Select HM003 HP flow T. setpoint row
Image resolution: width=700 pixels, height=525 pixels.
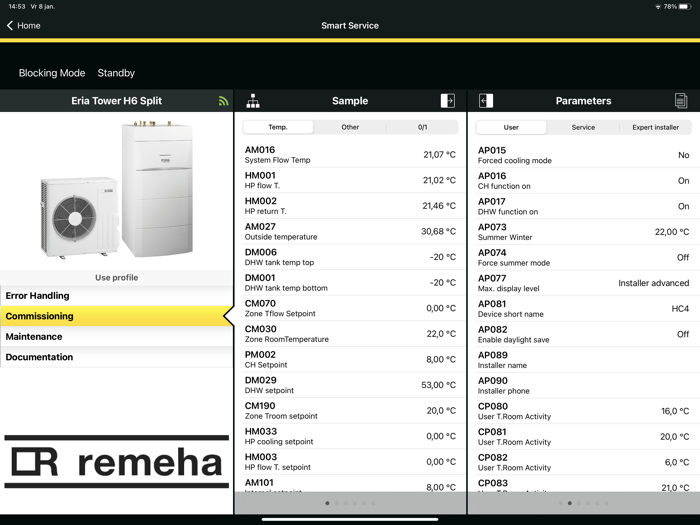pyautogui.click(x=350, y=462)
